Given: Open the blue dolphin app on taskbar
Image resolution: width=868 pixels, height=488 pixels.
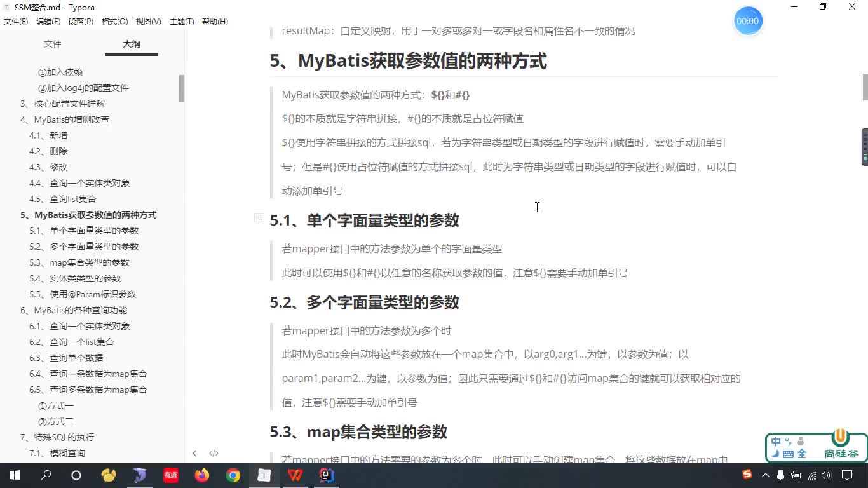Looking at the screenshot, I should [140, 475].
